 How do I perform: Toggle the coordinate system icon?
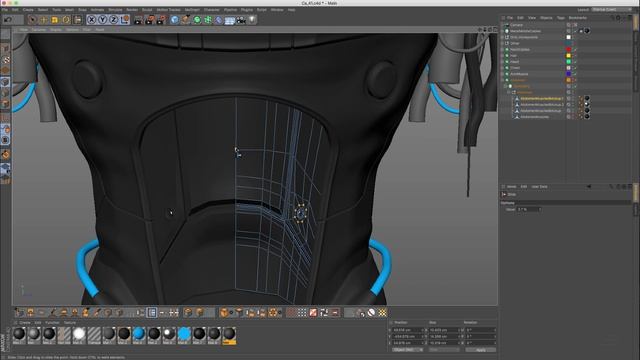124,20
